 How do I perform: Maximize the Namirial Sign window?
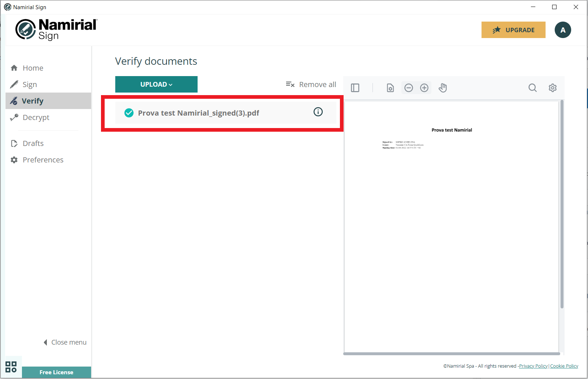(x=554, y=7)
